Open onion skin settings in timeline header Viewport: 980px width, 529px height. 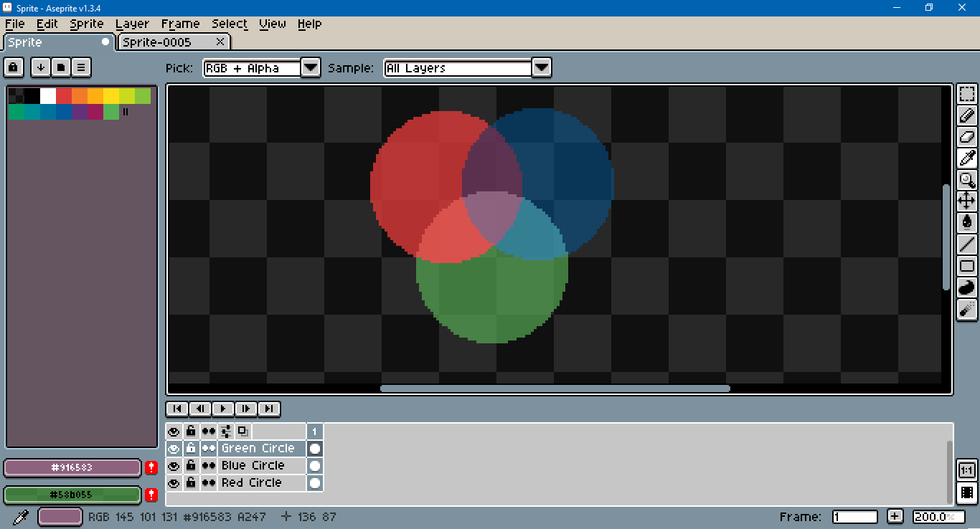[226, 431]
